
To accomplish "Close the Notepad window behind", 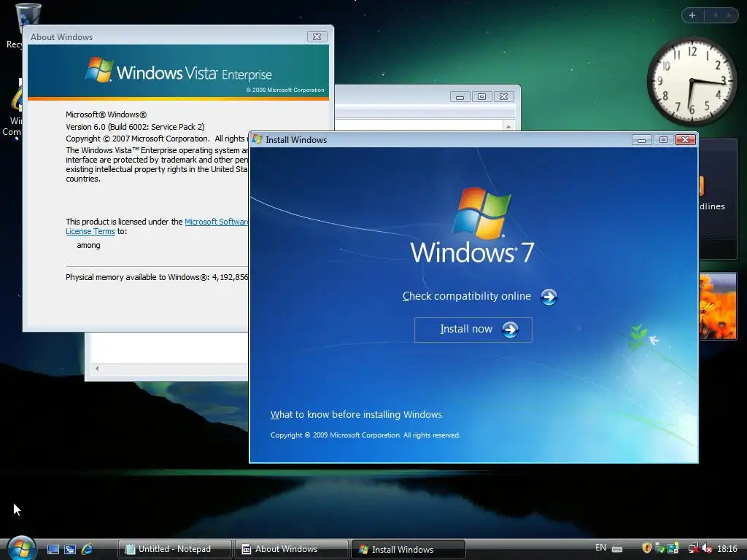I will [503, 97].
